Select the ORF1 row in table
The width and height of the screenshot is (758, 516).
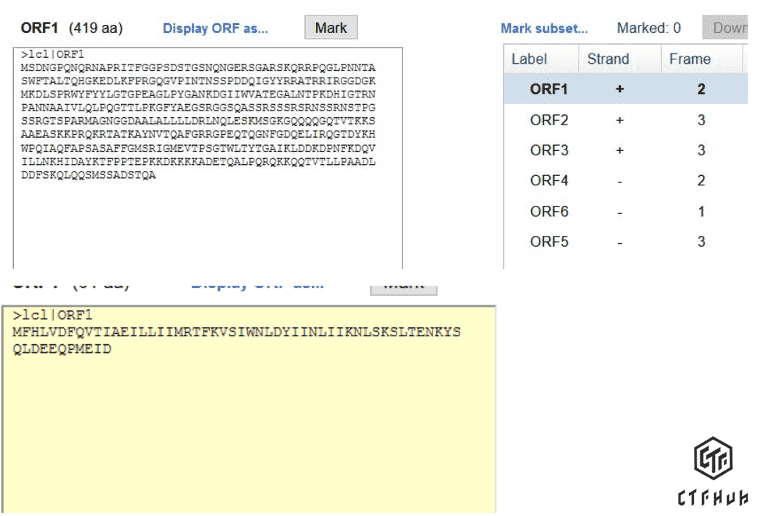click(549, 89)
